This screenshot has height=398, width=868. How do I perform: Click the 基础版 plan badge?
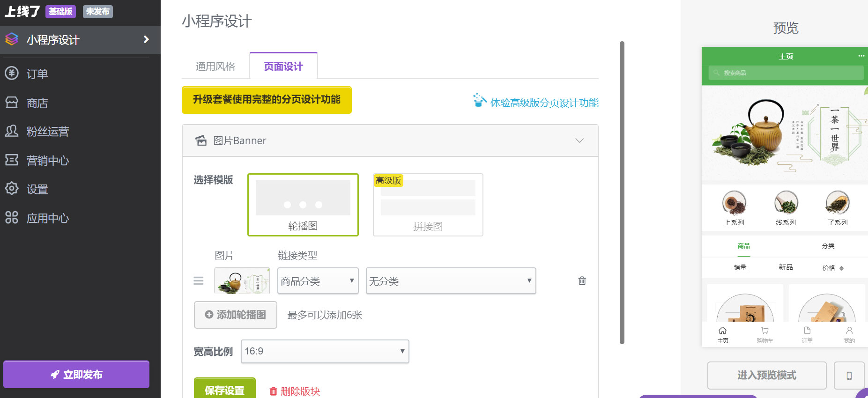pos(60,11)
